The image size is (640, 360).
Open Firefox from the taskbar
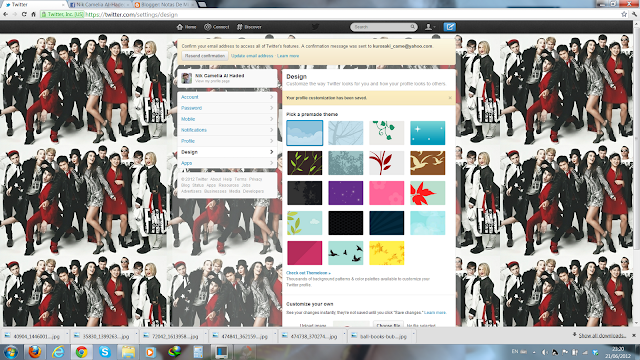tap(35, 352)
